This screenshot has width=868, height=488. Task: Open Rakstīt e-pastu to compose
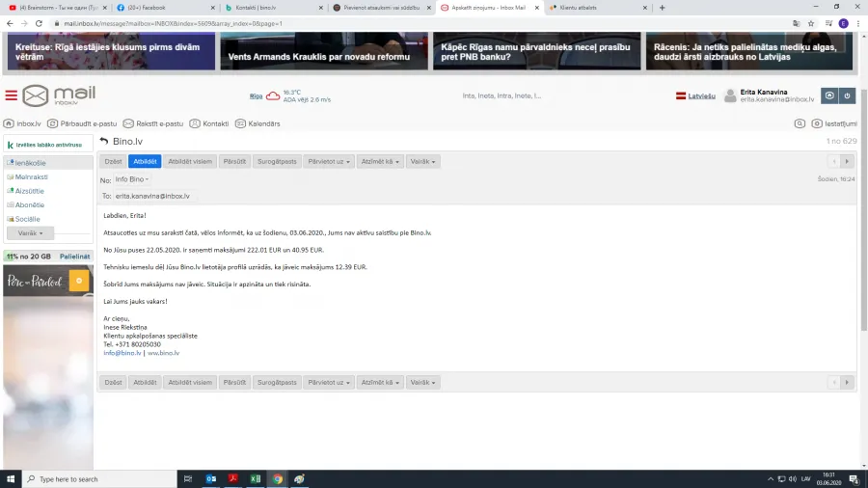153,123
